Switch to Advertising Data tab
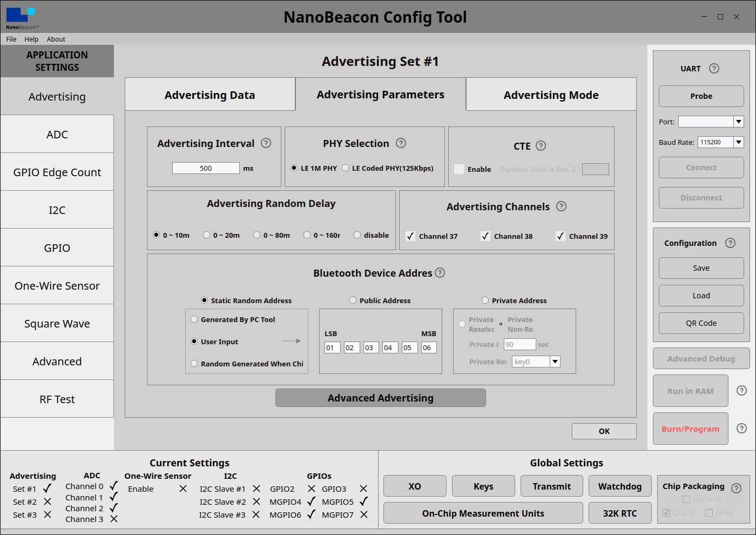The width and height of the screenshot is (756, 535). [210, 95]
